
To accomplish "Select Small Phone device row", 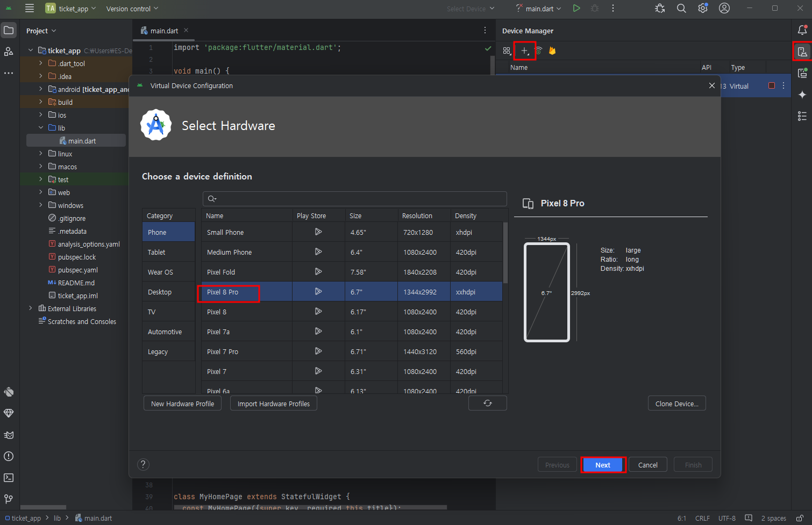I will pyautogui.click(x=352, y=232).
